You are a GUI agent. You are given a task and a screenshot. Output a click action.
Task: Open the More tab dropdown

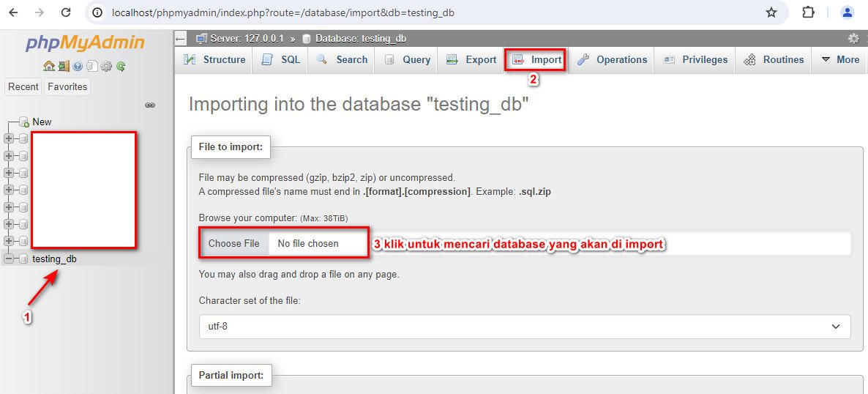point(839,60)
